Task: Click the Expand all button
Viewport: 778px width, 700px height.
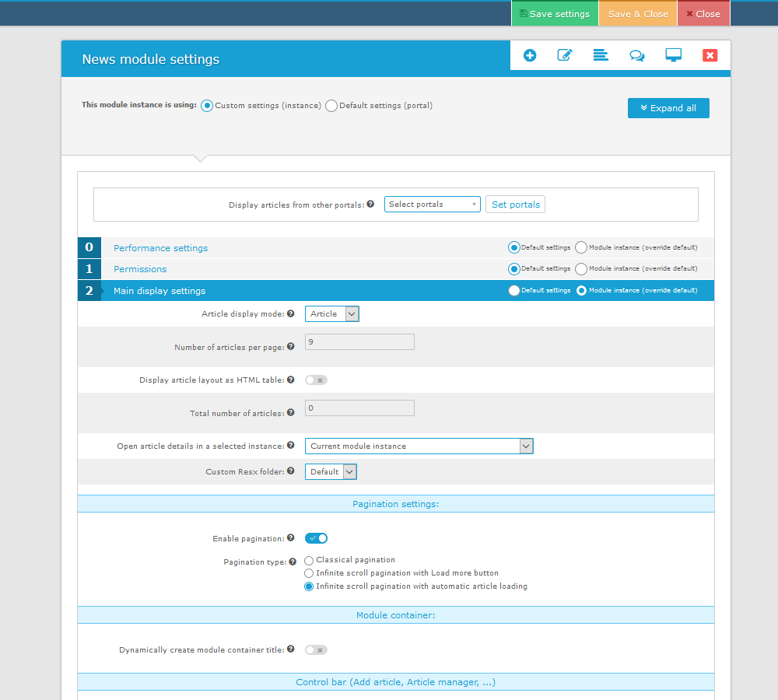Action: pos(668,108)
